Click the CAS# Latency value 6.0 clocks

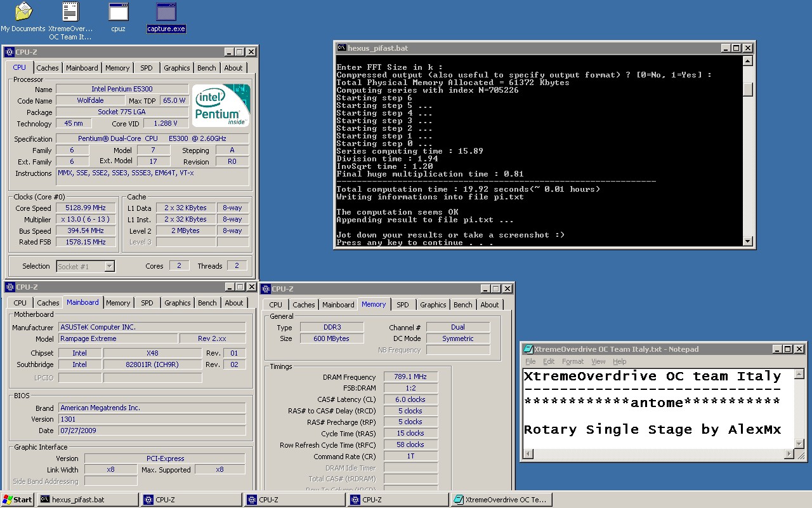pyautogui.click(x=410, y=399)
